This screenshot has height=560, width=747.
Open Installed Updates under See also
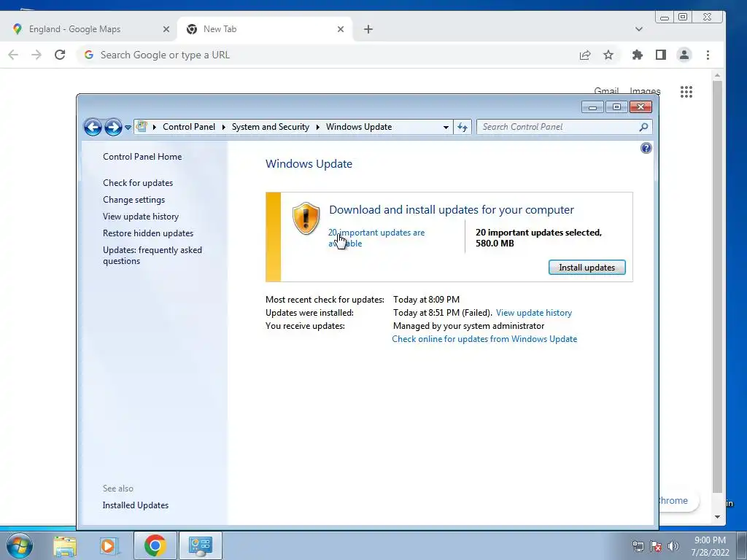[x=135, y=505]
